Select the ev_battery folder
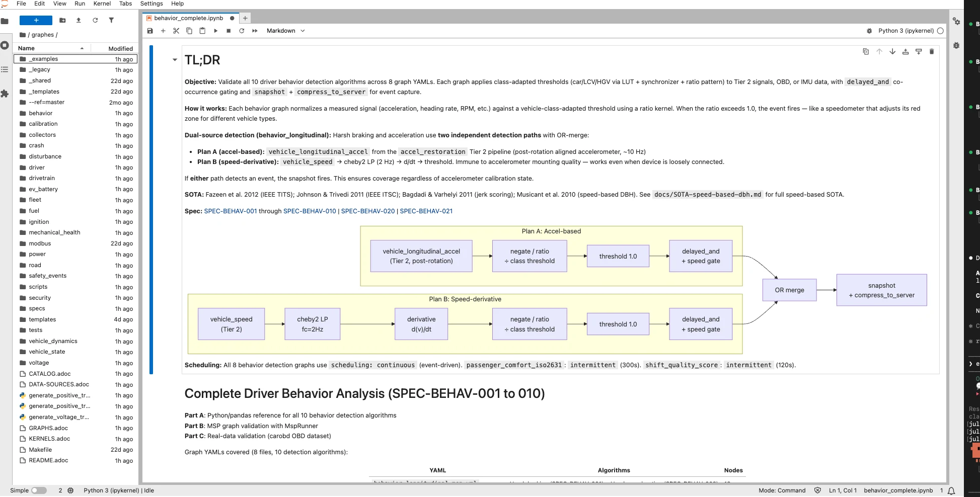The height and width of the screenshot is (497, 980). click(x=76, y=189)
